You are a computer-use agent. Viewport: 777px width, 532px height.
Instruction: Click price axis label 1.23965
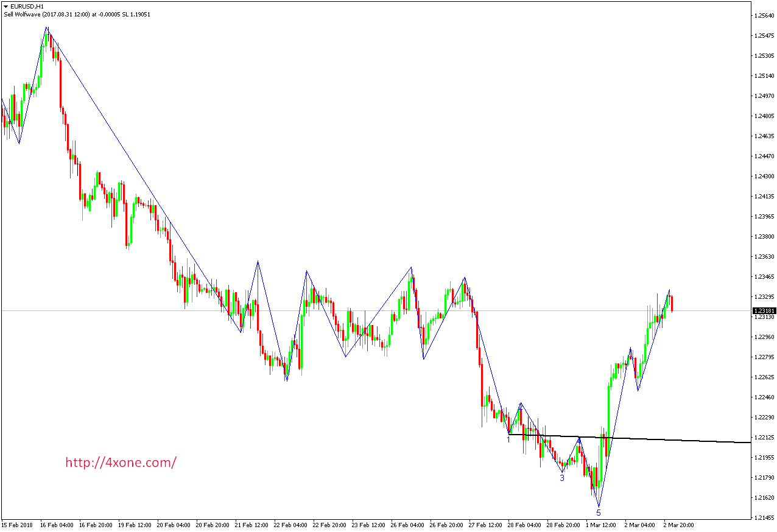(764, 216)
